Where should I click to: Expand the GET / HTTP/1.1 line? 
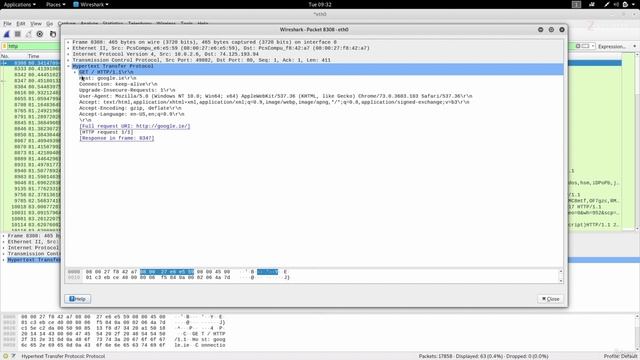click(x=75, y=72)
